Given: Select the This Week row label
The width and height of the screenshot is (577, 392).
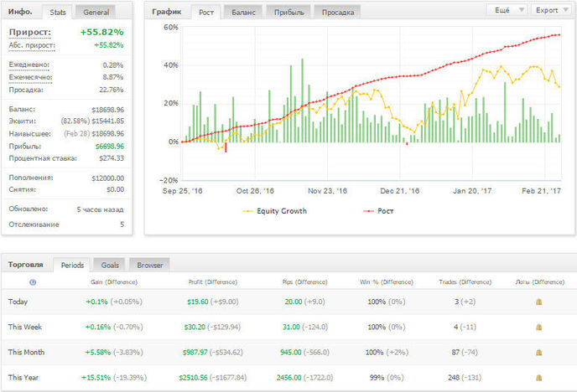Looking at the screenshot, I should [25, 327].
